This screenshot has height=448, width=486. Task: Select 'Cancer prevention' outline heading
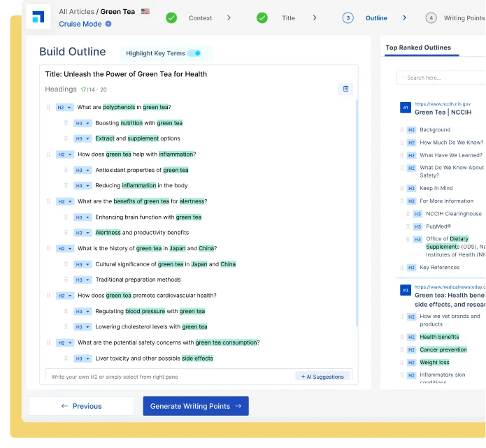pyautogui.click(x=443, y=349)
